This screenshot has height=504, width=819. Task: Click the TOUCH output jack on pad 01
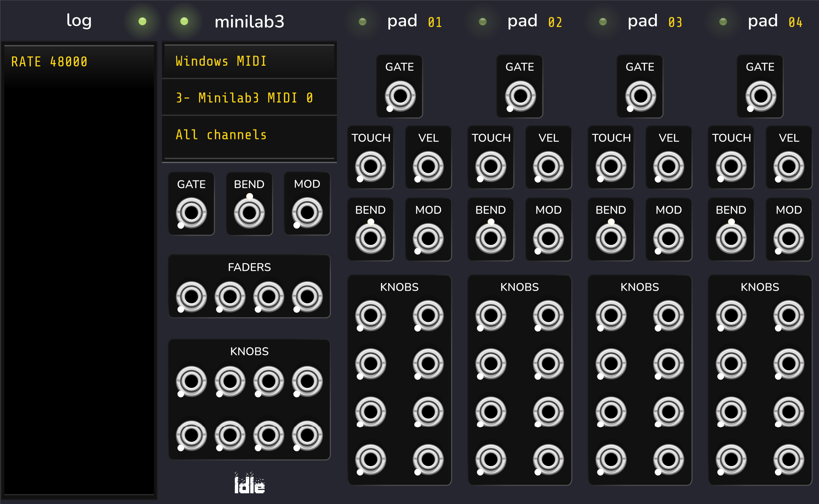point(370,166)
